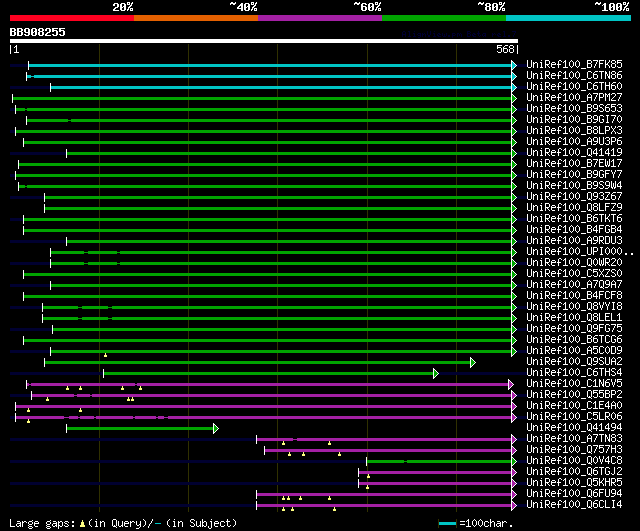
Task: Click the query end position 568
Action: (505, 49)
